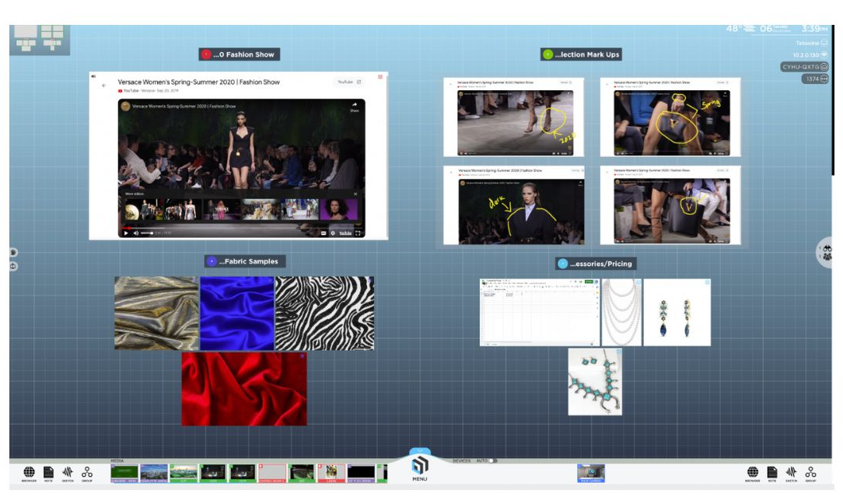Click the room icon next to Tatooine

pos(824,43)
